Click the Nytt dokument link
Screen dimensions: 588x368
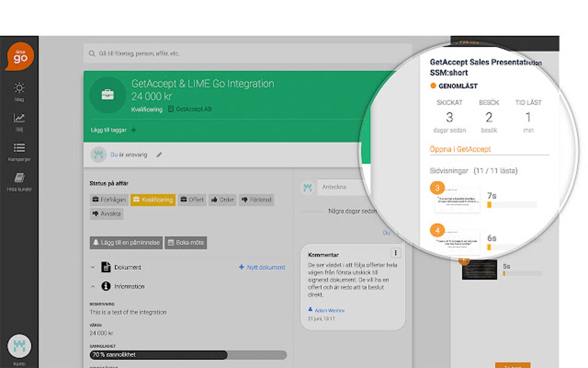coord(262,268)
